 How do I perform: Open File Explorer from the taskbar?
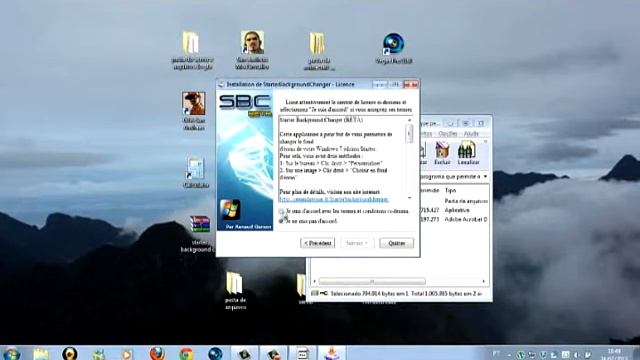[x=41, y=353]
